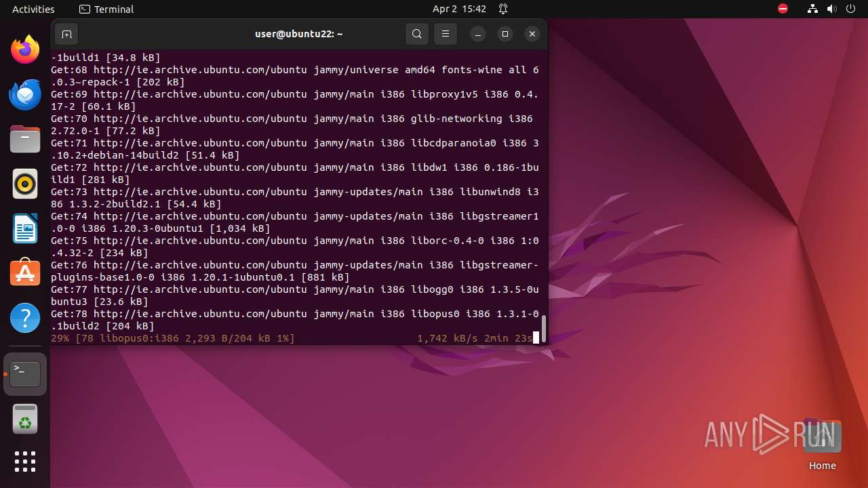Image resolution: width=868 pixels, height=488 pixels.
Task: Open Rhythmbox music player
Action: click(x=25, y=184)
